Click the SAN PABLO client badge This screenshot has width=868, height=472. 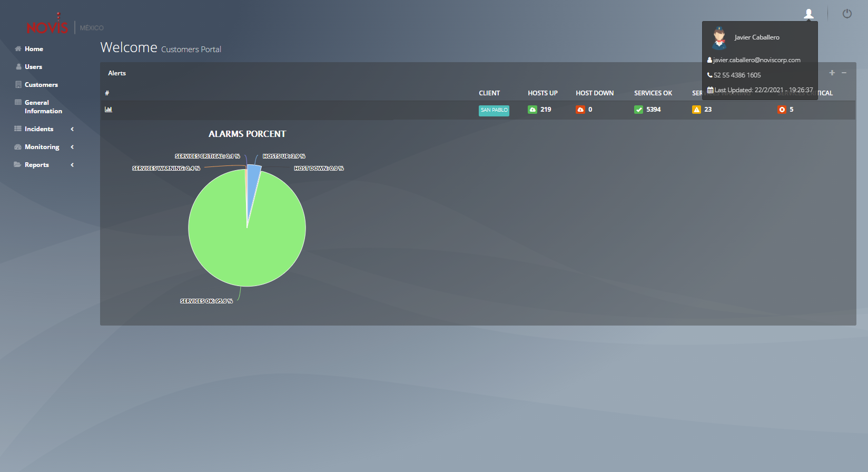(x=494, y=110)
